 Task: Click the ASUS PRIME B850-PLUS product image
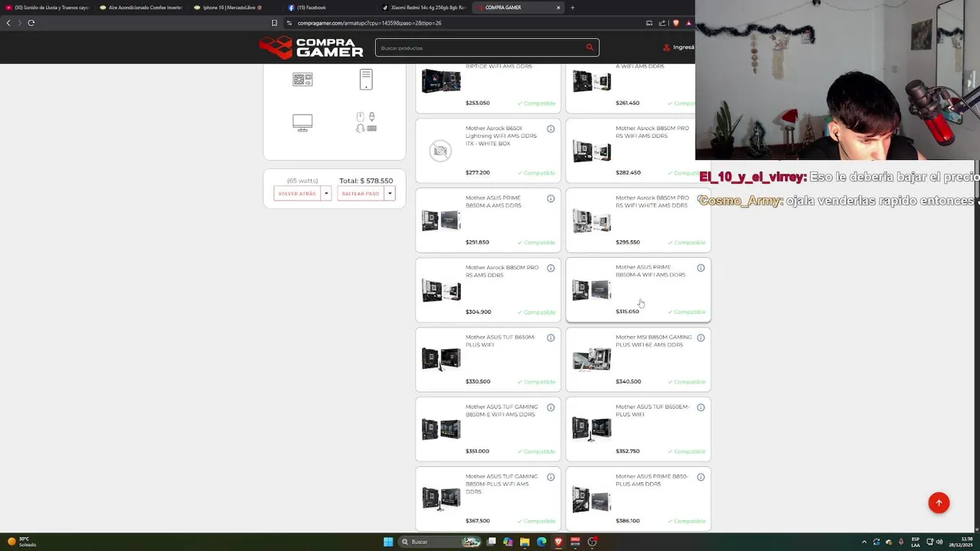(x=592, y=499)
